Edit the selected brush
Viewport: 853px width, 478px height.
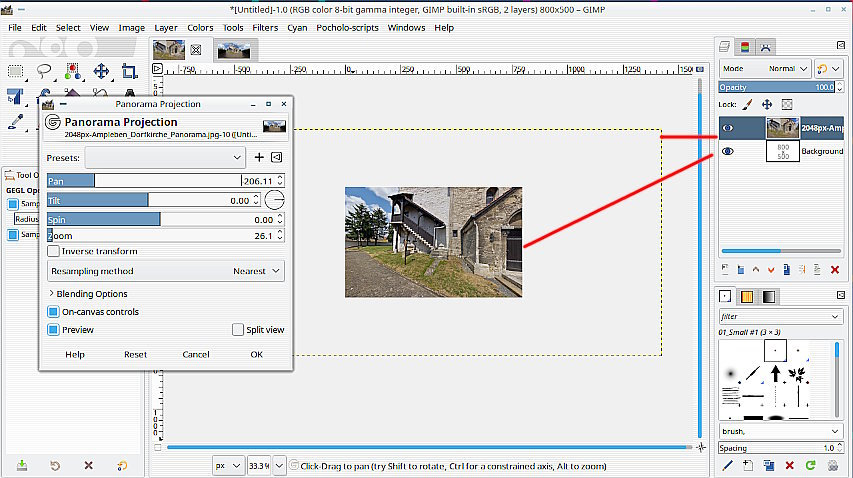[727, 465]
